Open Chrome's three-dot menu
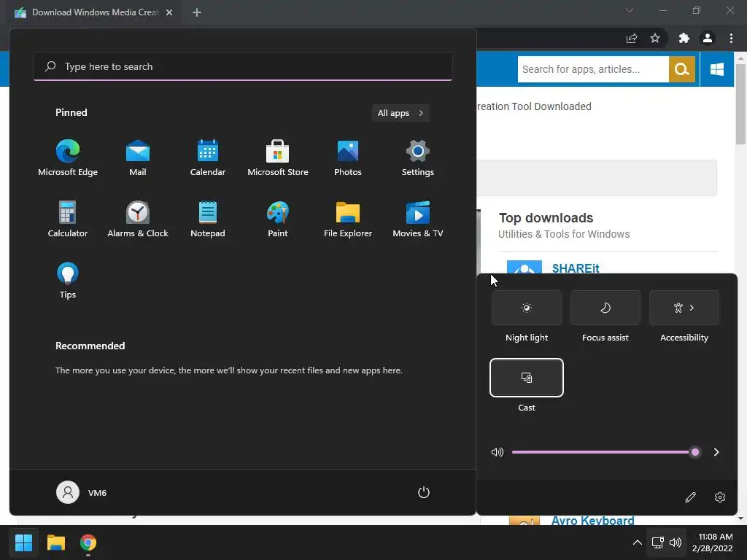This screenshot has width=747, height=560. tap(731, 39)
